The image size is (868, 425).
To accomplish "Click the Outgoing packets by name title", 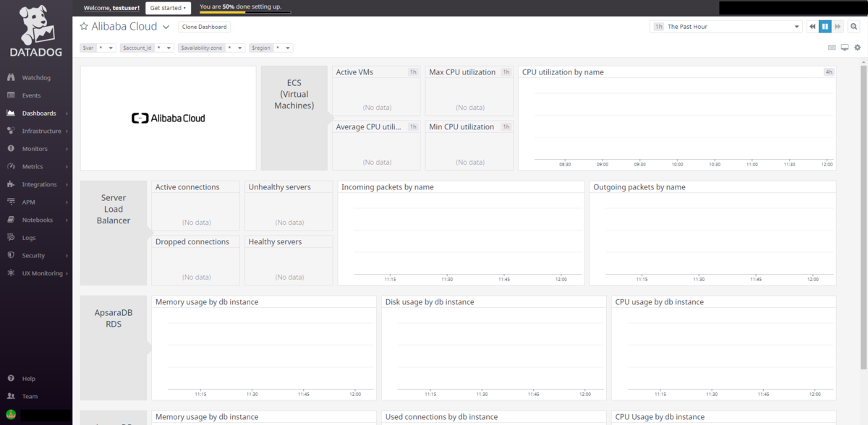I will point(639,187).
